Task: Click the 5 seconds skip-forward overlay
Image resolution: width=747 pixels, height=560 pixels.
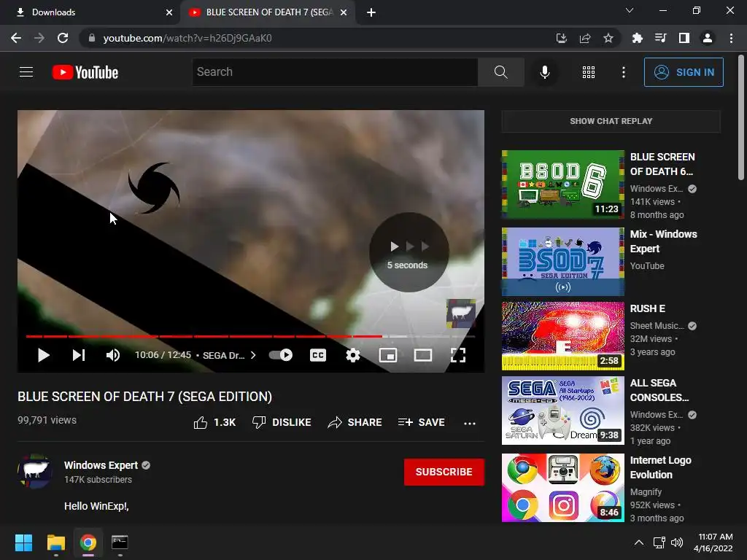Action: (409, 252)
